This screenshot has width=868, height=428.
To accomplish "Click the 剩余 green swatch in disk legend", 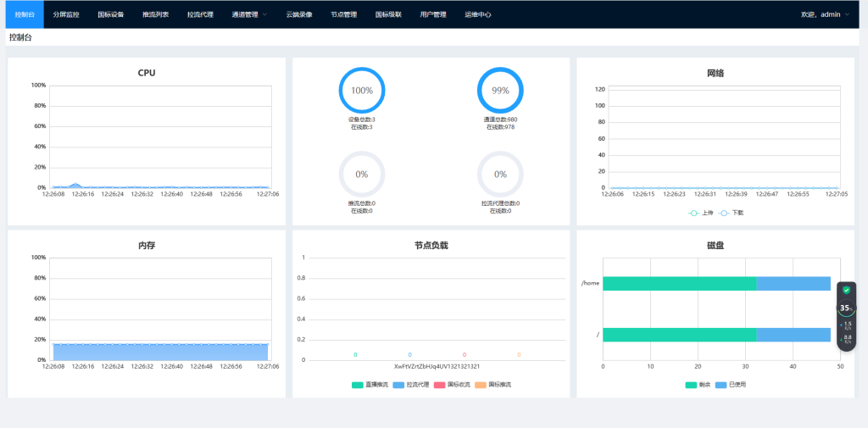I will point(692,385).
